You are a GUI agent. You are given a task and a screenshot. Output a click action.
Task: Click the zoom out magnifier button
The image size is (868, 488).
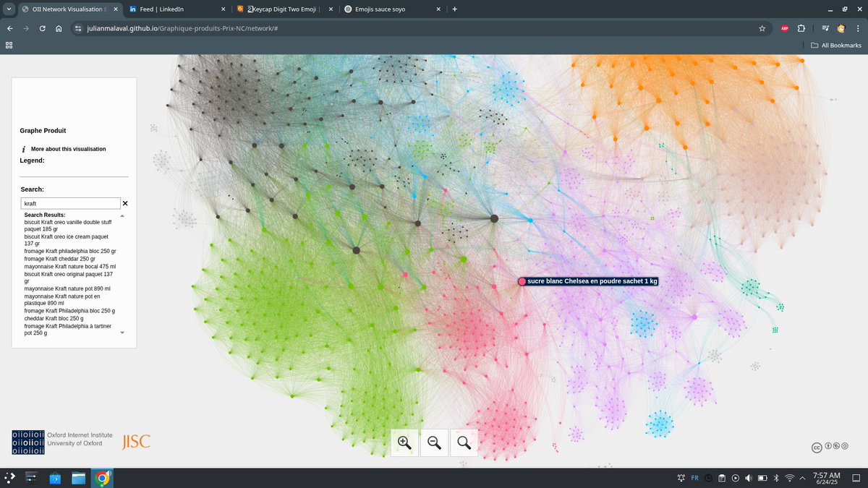[x=434, y=442]
